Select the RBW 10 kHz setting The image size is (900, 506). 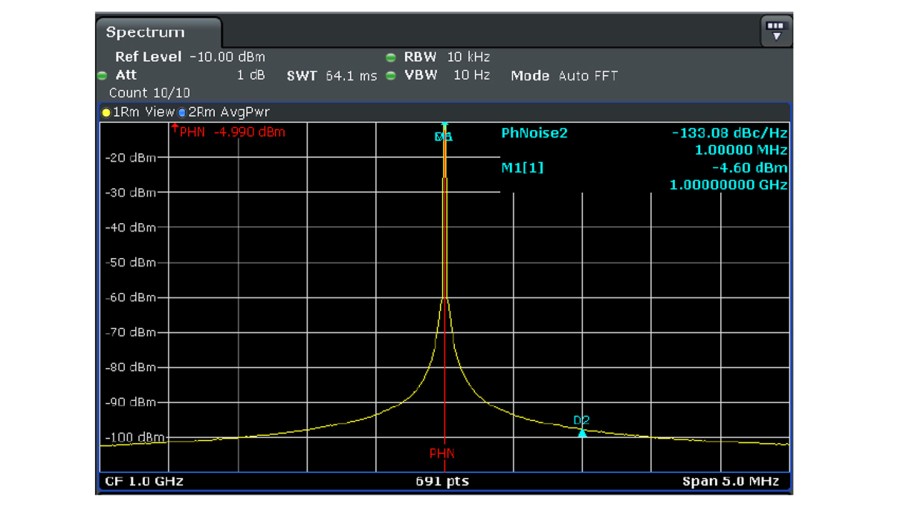click(447, 57)
